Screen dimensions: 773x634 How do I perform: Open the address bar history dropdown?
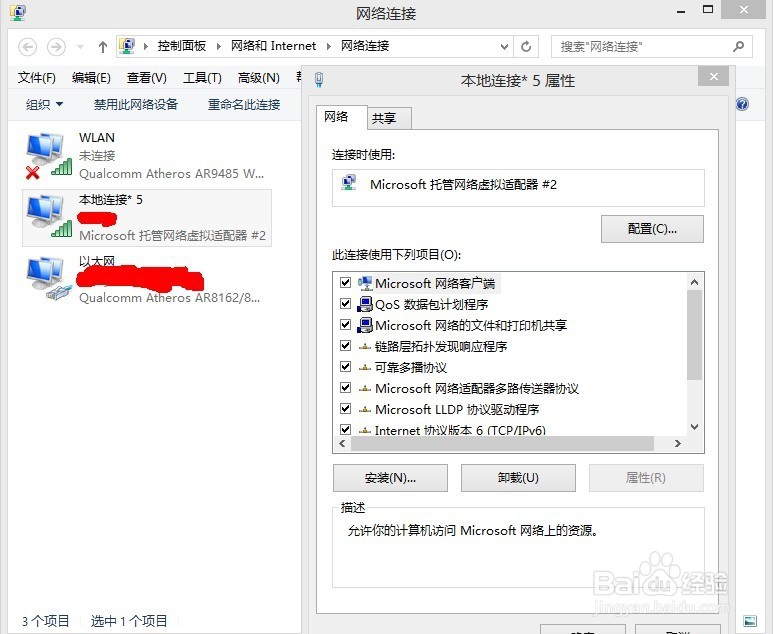504,46
